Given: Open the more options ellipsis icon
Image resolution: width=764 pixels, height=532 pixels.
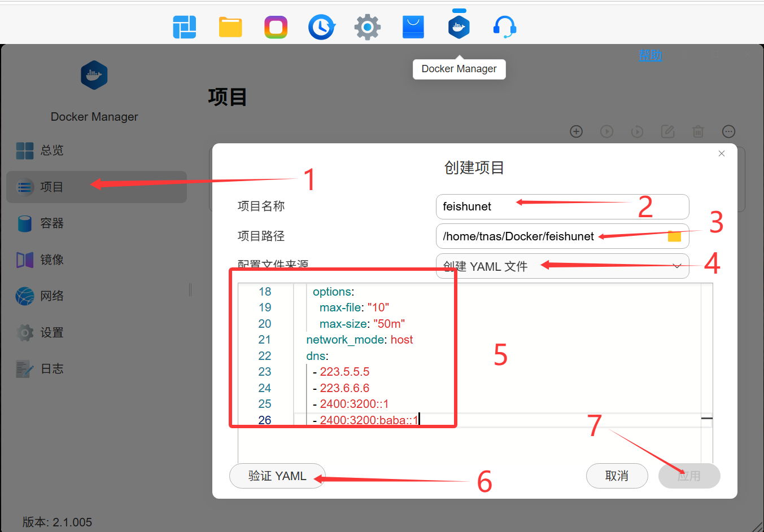Looking at the screenshot, I should coord(729,131).
